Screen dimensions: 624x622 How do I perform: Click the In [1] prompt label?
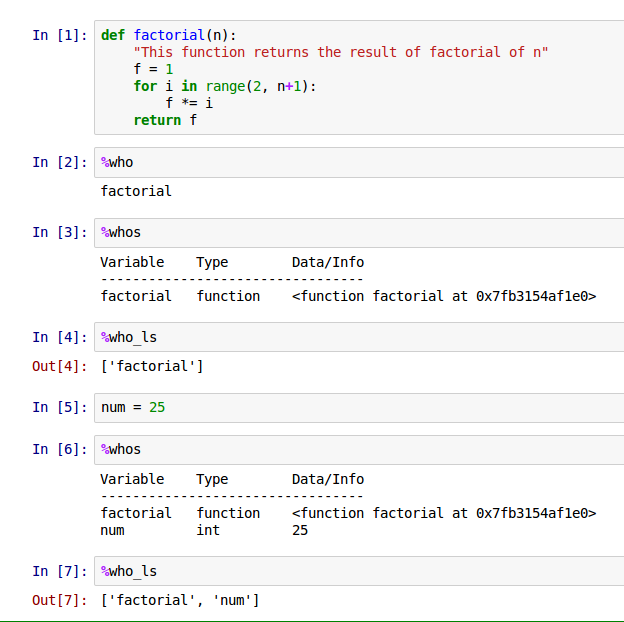click(x=60, y=35)
